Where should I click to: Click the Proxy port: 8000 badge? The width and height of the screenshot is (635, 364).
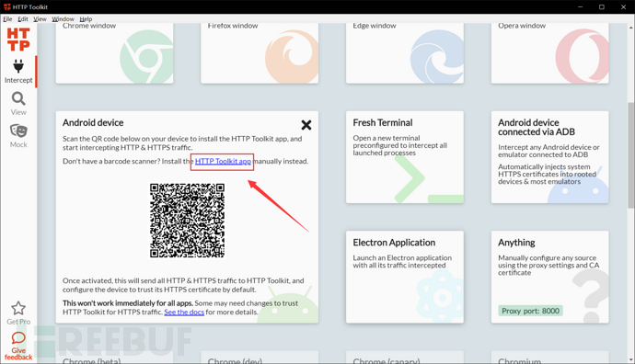click(x=530, y=311)
